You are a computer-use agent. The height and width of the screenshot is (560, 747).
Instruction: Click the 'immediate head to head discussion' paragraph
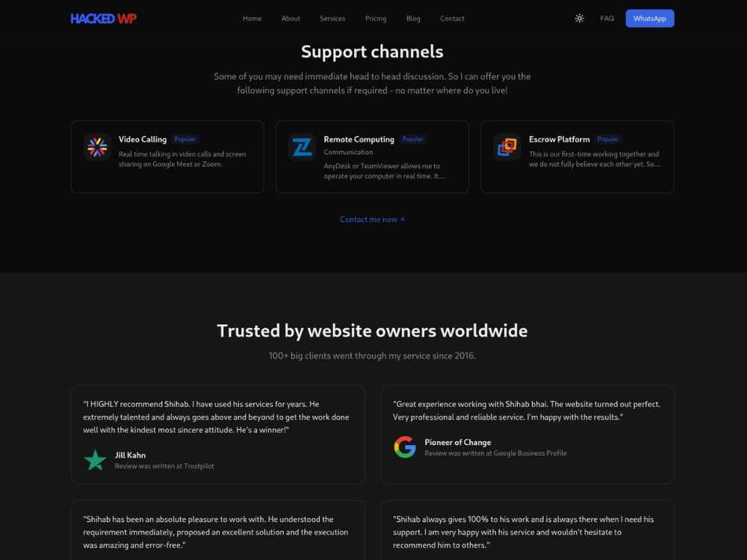click(x=372, y=84)
